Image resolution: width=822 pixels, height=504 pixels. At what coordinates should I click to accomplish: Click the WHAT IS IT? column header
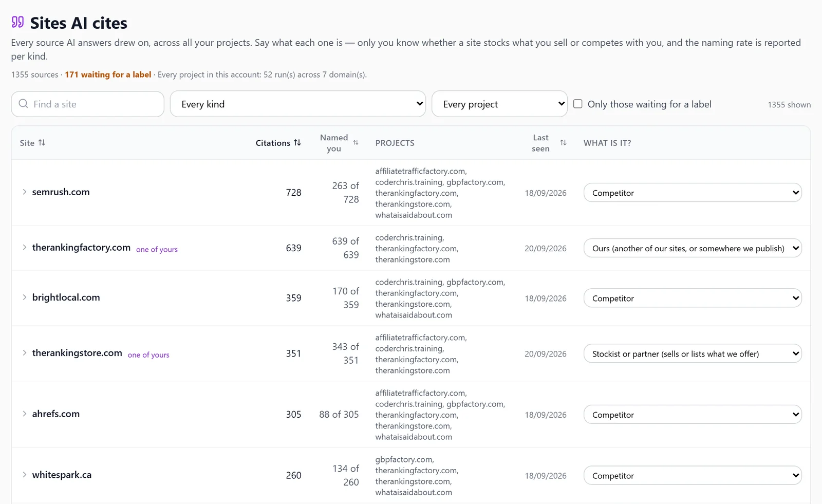click(607, 143)
